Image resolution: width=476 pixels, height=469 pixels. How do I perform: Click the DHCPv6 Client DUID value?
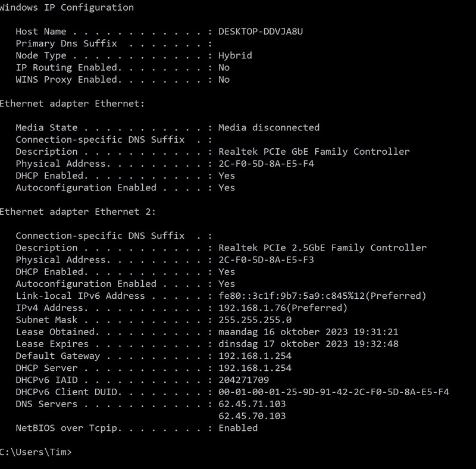tap(333, 392)
